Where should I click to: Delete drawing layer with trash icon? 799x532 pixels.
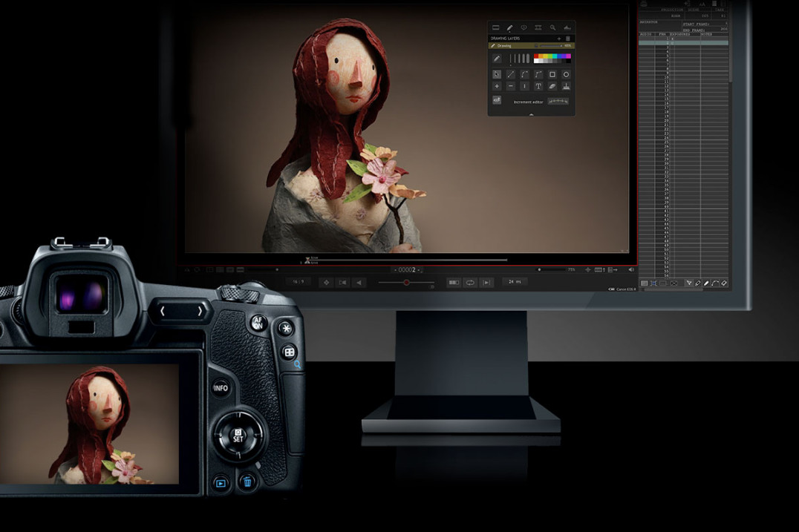pos(567,39)
